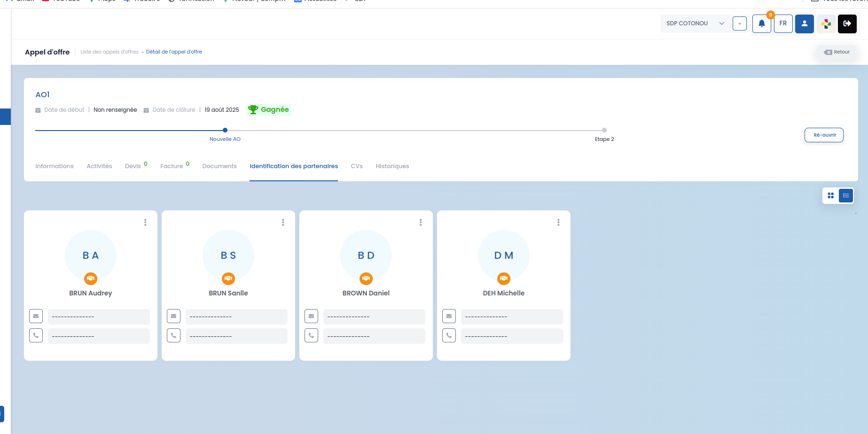Viewport: 868px width, 434px height.
Task: Expand the SDP COTONOU dropdown
Action: [695, 23]
